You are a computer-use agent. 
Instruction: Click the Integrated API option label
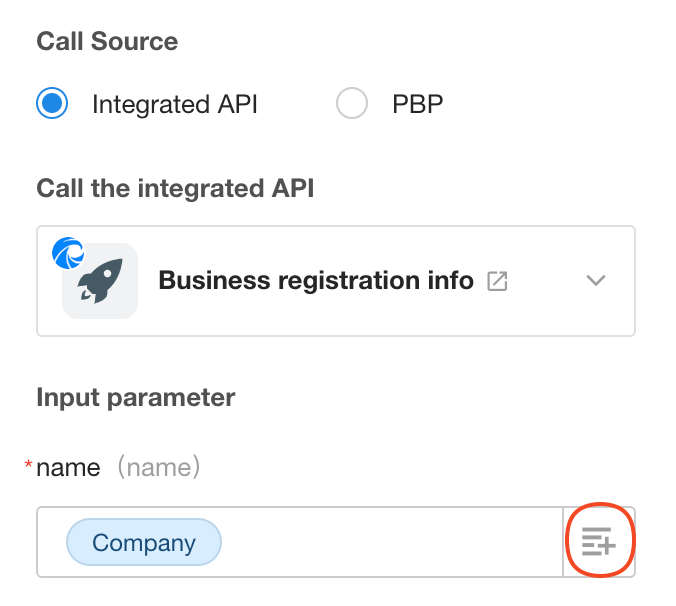175,104
